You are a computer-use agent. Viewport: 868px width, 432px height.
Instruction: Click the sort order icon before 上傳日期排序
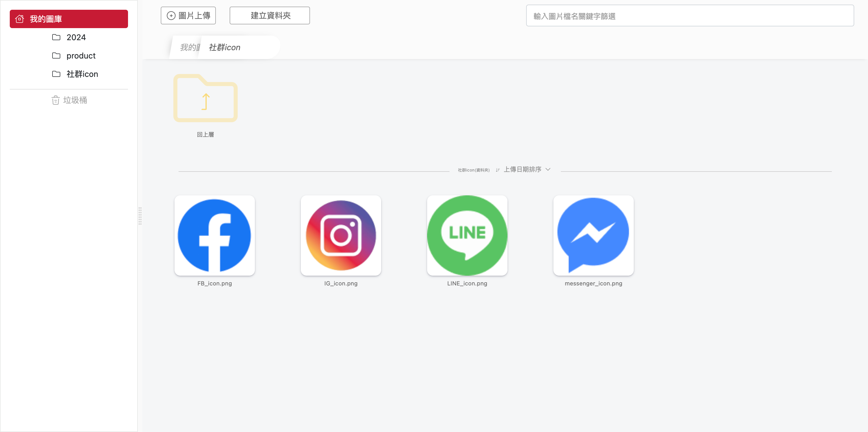tap(498, 170)
